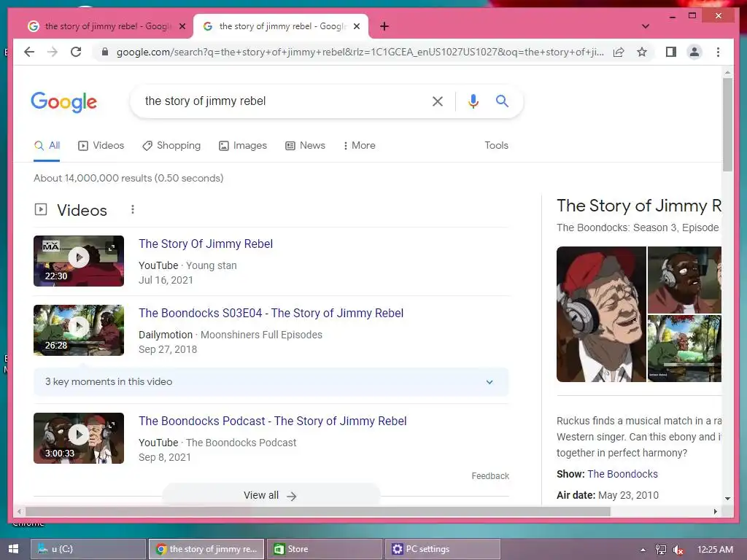
Task: Open Videos section three-dot options
Action: (x=133, y=209)
